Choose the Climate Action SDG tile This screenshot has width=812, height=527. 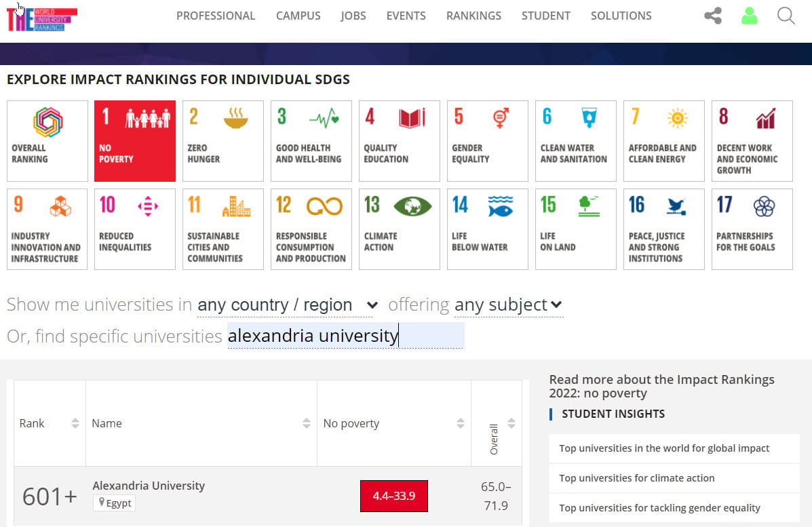coord(399,229)
